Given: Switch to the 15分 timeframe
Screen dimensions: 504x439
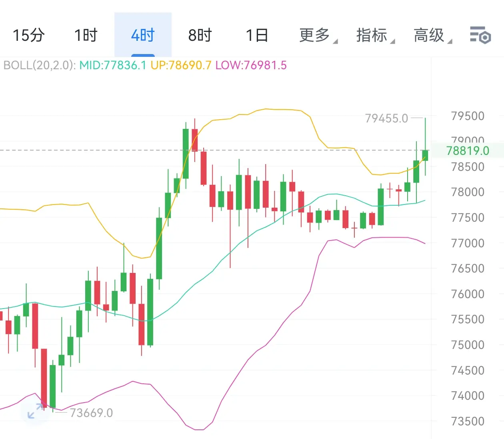Looking at the screenshot, I should tap(28, 35).
